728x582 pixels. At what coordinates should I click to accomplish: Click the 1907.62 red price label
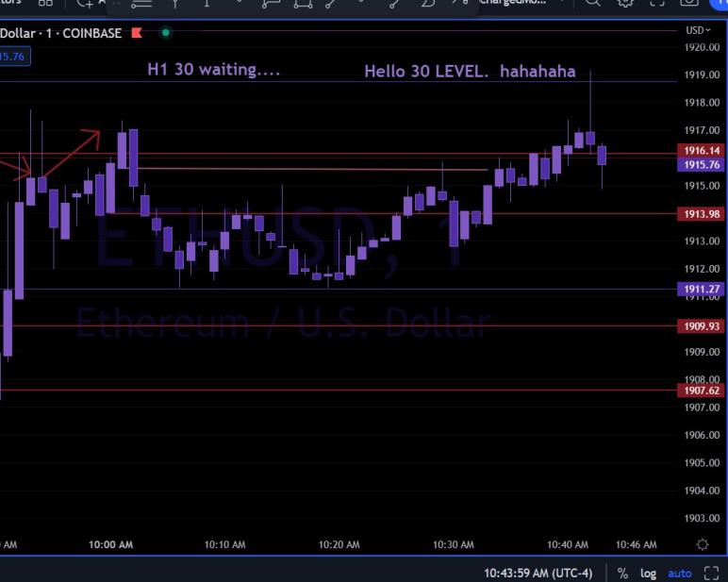(701, 391)
